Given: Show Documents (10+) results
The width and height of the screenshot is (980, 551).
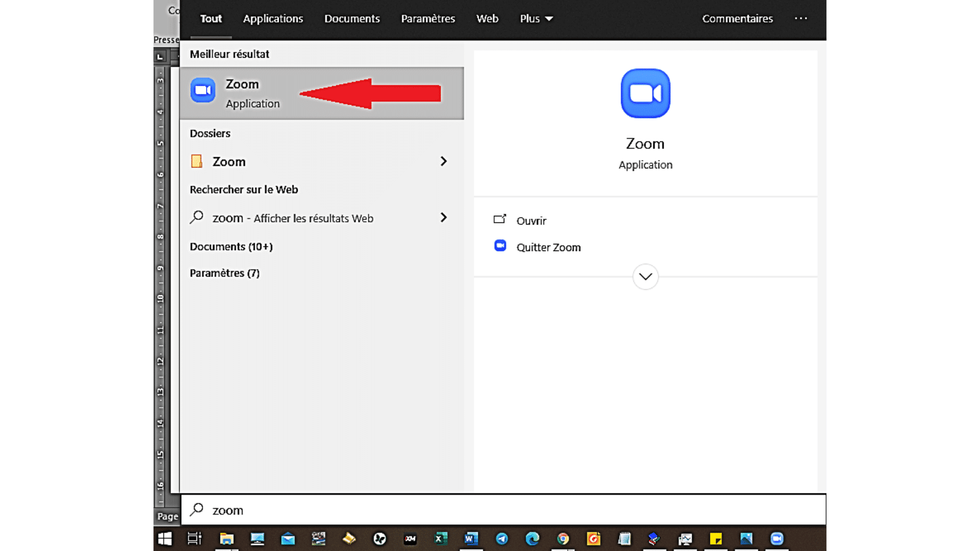Looking at the screenshot, I should (x=231, y=246).
